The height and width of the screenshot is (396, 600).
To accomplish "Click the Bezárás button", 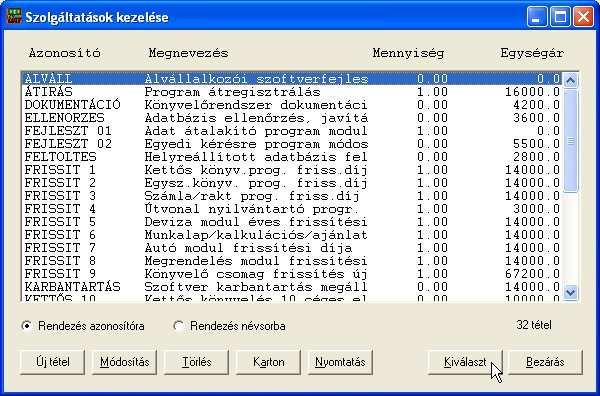I will point(545,362).
